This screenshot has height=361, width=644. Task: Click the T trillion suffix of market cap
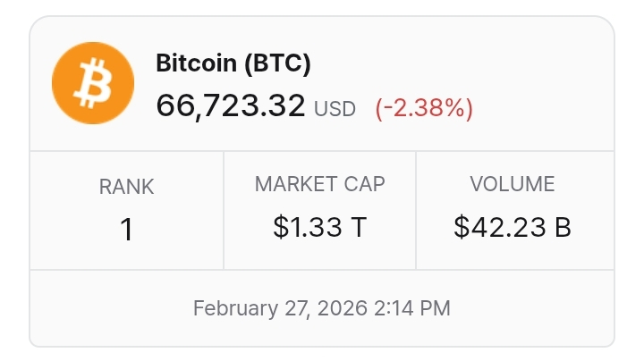tap(358, 228)
